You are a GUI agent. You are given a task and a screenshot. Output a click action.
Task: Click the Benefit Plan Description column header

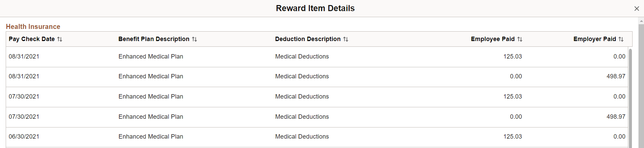tap(154, 39)
